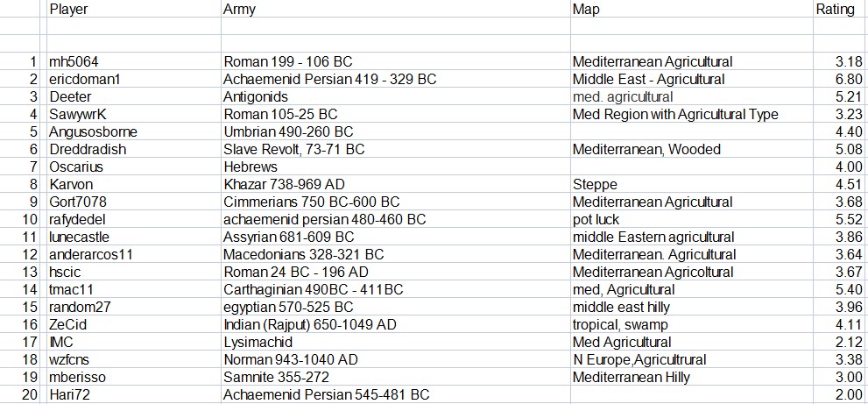868x404 pixels.
Task: Select the Carthaginian 490BC - 411BC cell
Action: pos(396,290)
